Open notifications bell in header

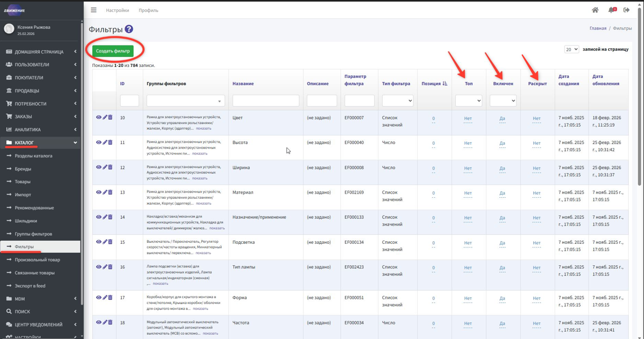click(611, 10)
